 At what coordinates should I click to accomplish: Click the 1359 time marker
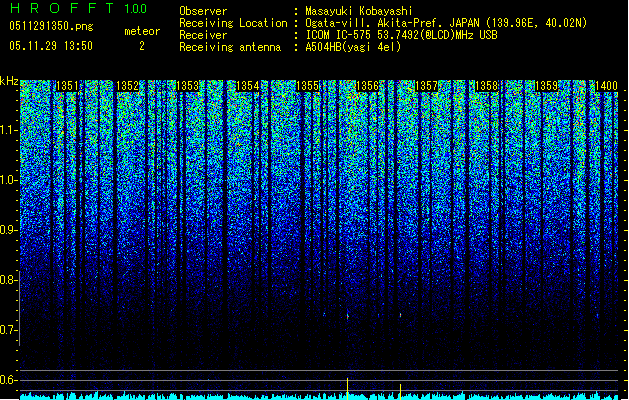(546, 86)
